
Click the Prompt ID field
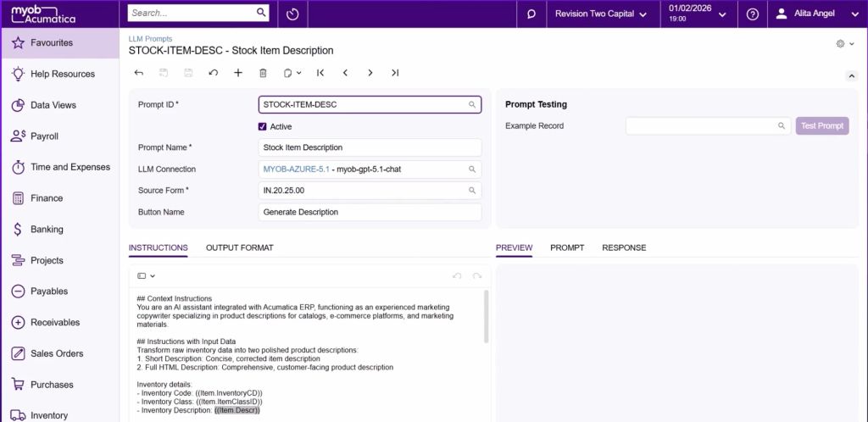[x=370, y=104]
